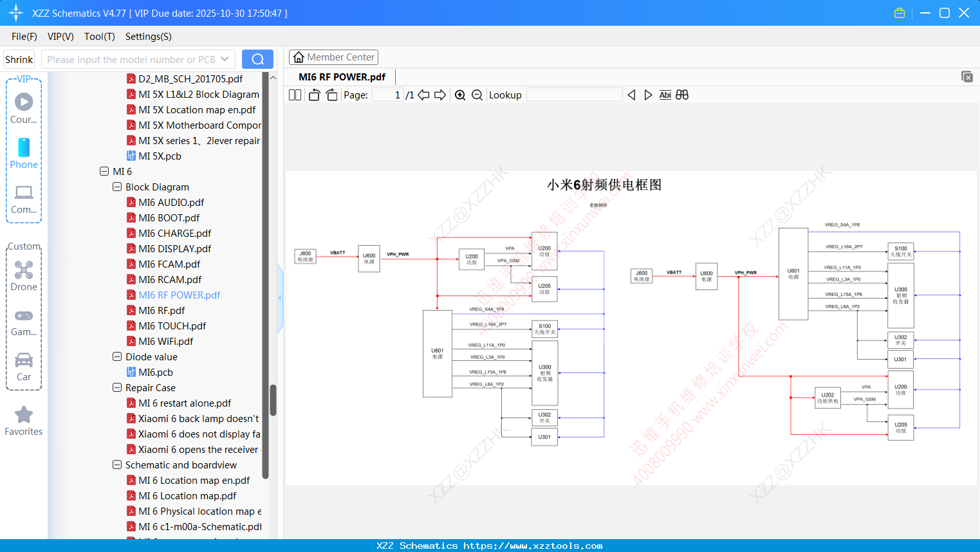Viewport: 980px width, 552px height.
Task: Collapse the MI 6 tree node
Action: pos(104,171)
